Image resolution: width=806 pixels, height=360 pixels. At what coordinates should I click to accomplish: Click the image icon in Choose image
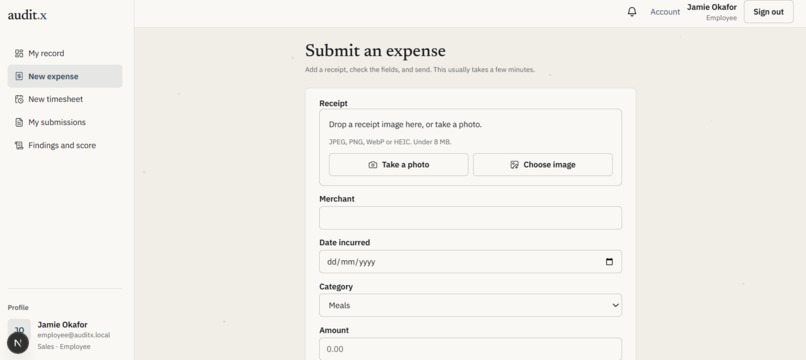tap(514, 165)
